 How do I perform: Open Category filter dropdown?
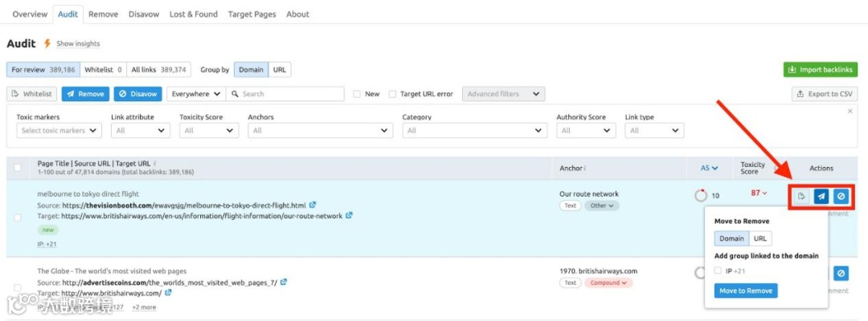tap(475, 130)
